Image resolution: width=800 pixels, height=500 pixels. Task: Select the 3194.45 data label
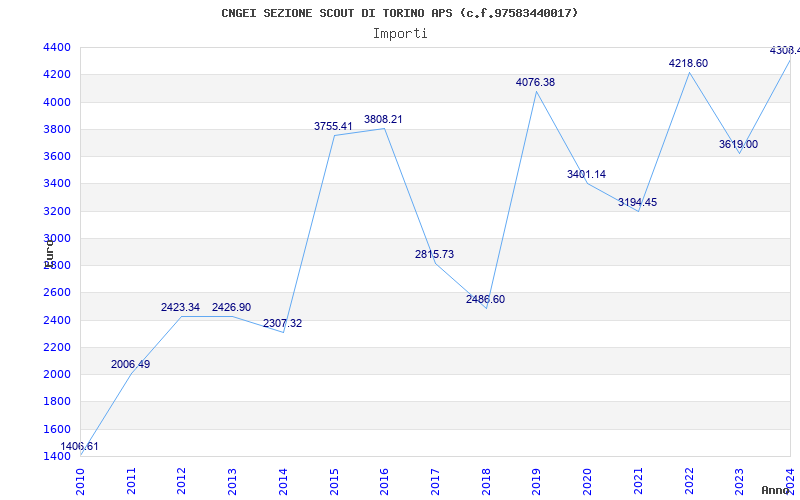tap(637, 202)
